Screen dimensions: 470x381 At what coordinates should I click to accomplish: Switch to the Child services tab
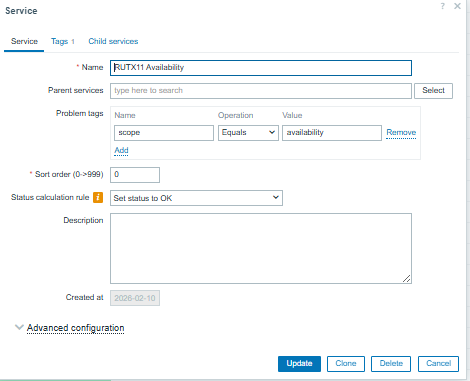(x=113, y=41)
